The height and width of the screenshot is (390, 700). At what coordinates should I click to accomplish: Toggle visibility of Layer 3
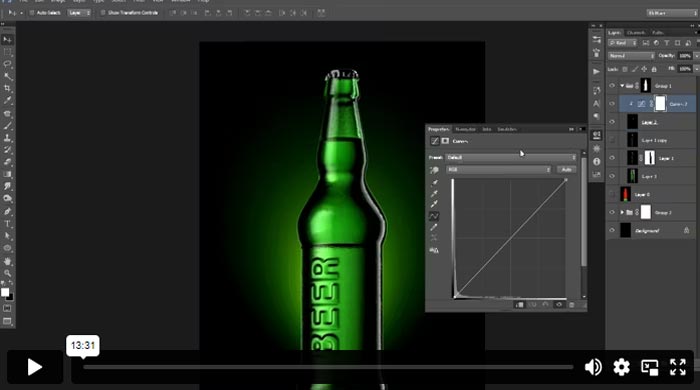(612, 176)
